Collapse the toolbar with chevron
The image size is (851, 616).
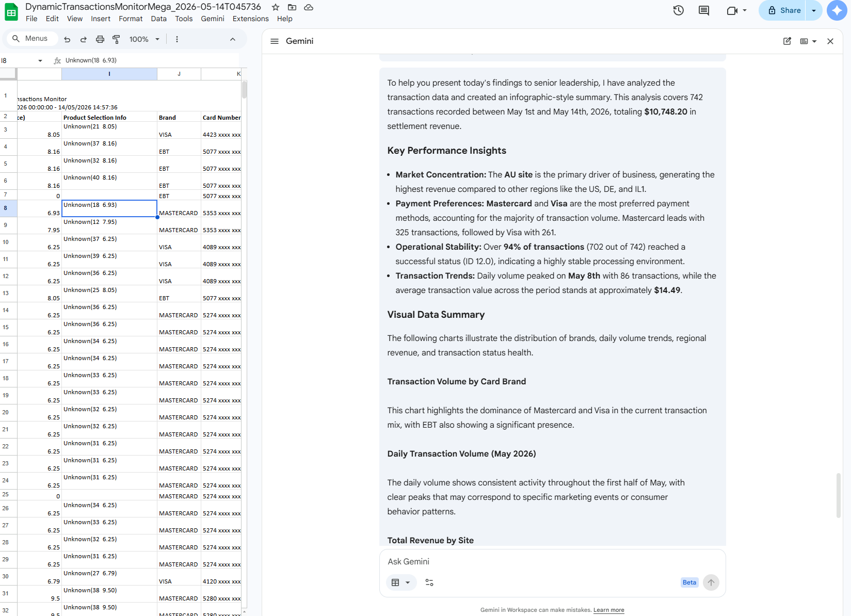pyautogui.click(x=233, y=39)
